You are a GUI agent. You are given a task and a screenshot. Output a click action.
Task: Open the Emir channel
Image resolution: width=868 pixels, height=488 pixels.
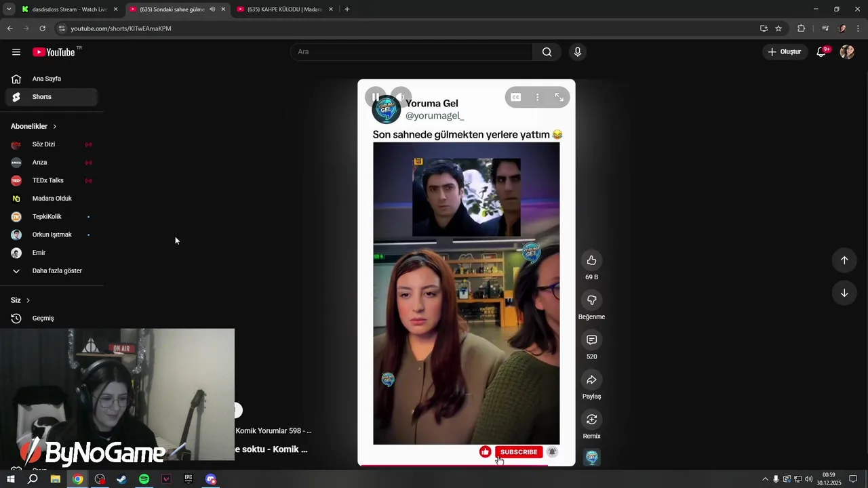[x=52, y=253]
